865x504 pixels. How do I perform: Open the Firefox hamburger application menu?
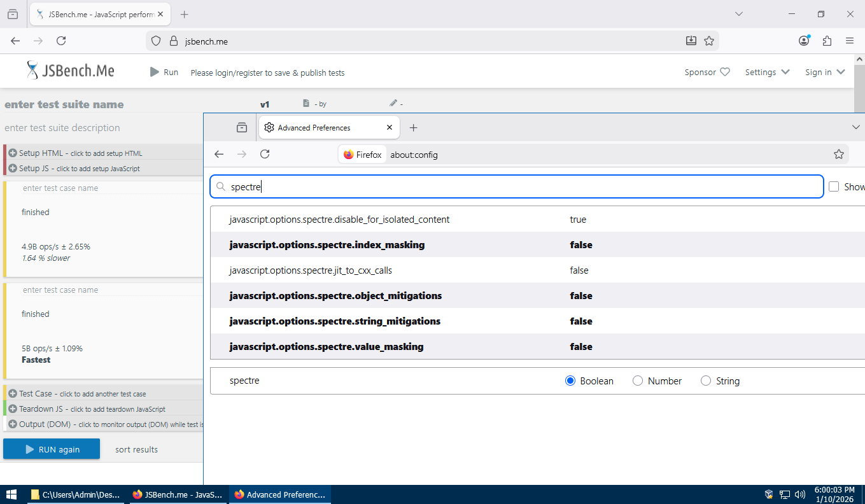point(849,41)
